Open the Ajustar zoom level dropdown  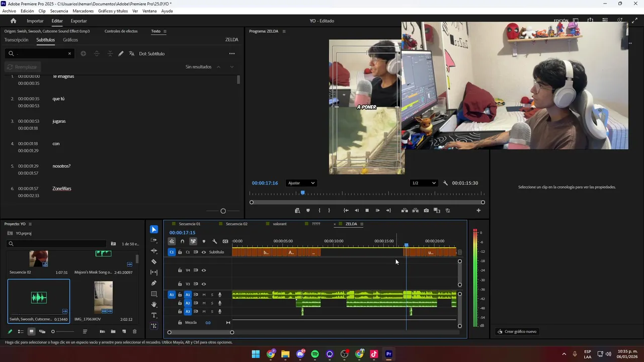click(301, 183)
